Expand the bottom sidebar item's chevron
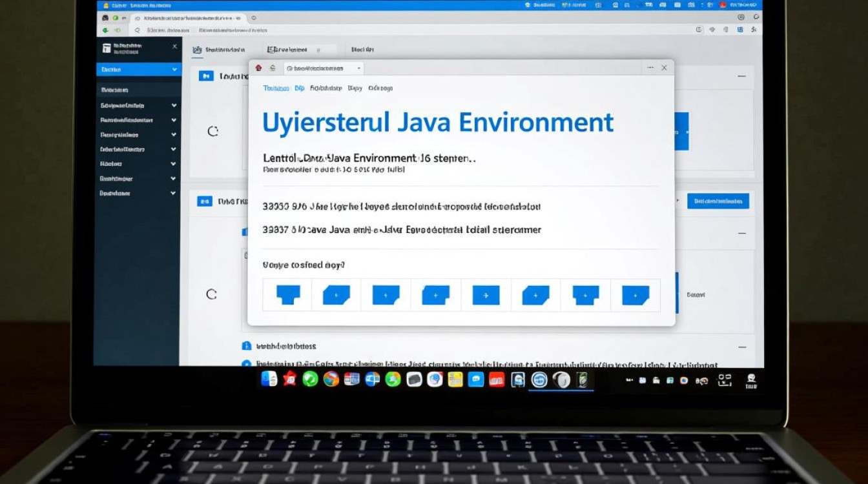 point(173,193)
